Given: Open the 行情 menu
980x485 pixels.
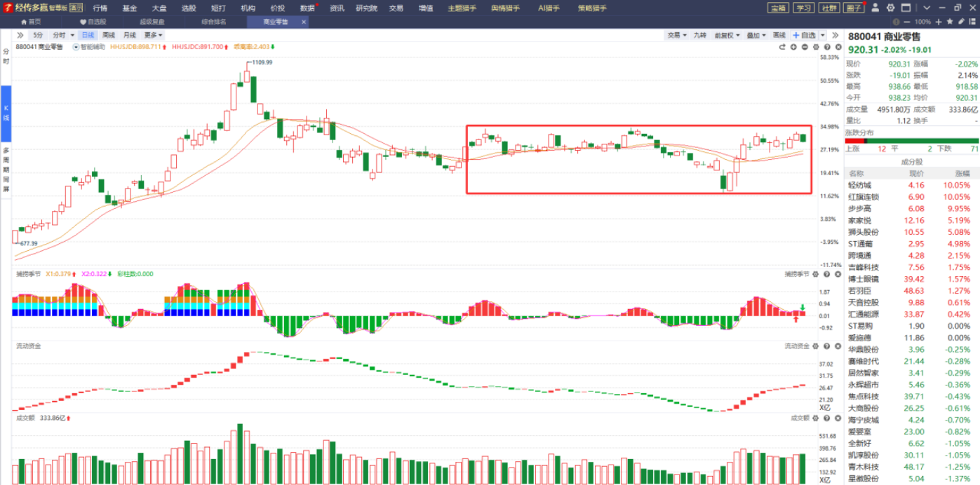Looking at the screenshot, I should click(x=100, y=8).
